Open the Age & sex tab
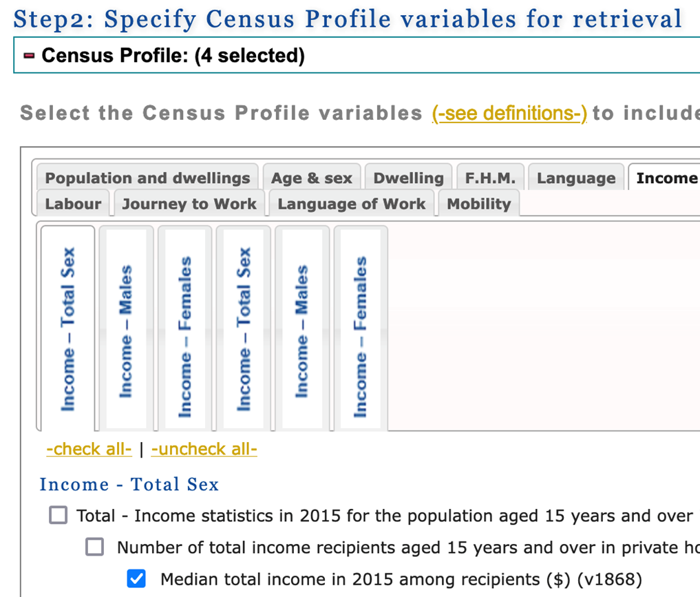This screenshot has width=700, height=597. click(x=312, y=178)
